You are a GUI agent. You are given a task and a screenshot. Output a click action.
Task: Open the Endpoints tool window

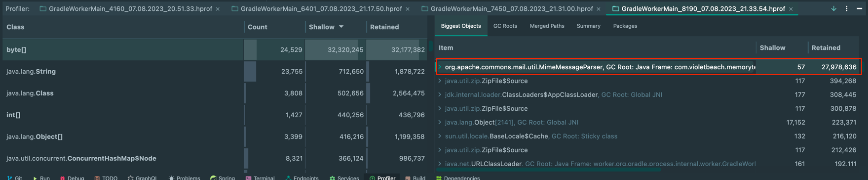point(302,178)
